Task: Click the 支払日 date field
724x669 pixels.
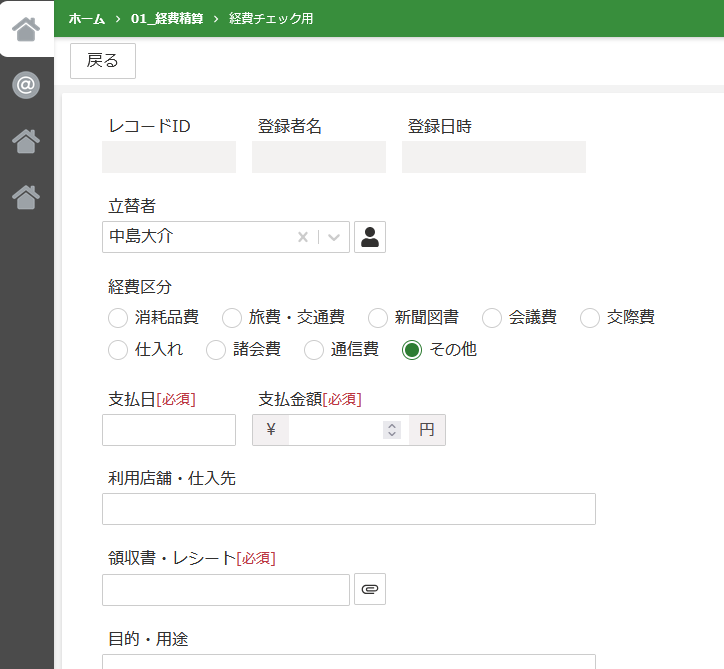Action: coord(169,430)
